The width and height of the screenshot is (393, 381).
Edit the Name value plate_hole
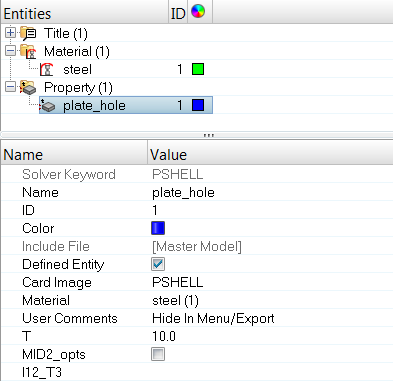(x=183, y=192)
